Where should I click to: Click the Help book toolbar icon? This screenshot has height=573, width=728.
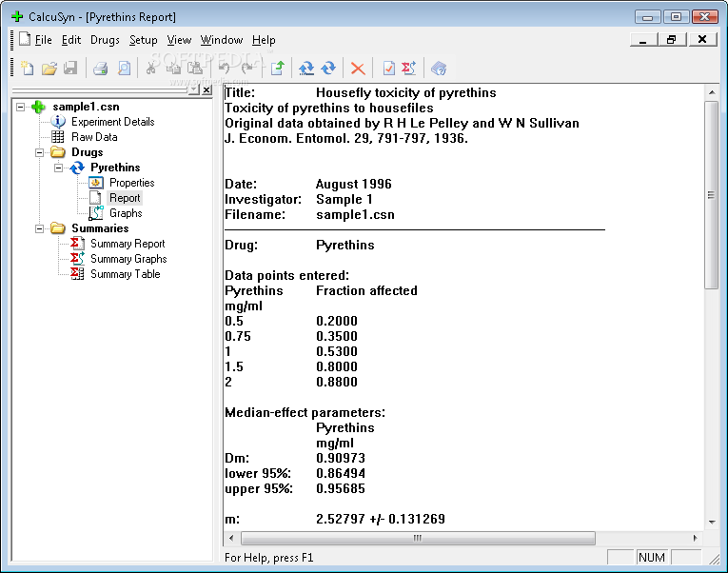(439, 69)
